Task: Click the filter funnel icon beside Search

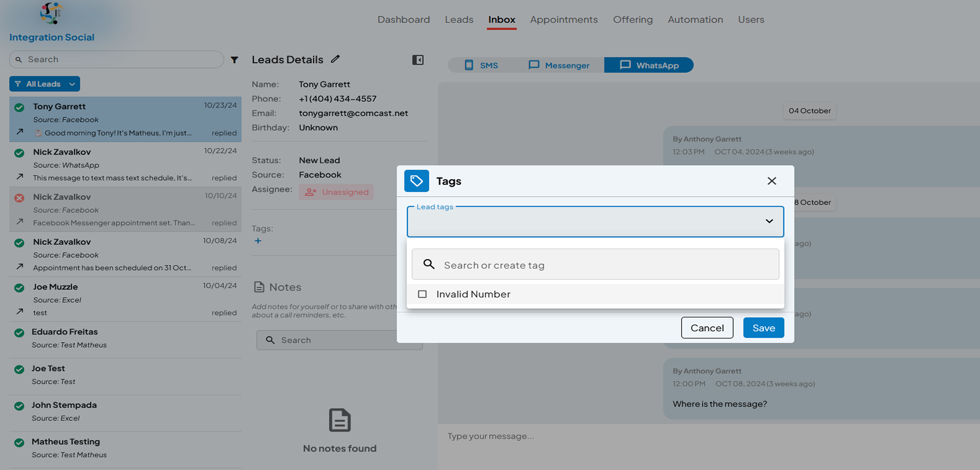Action: click(x=234, y=60)
